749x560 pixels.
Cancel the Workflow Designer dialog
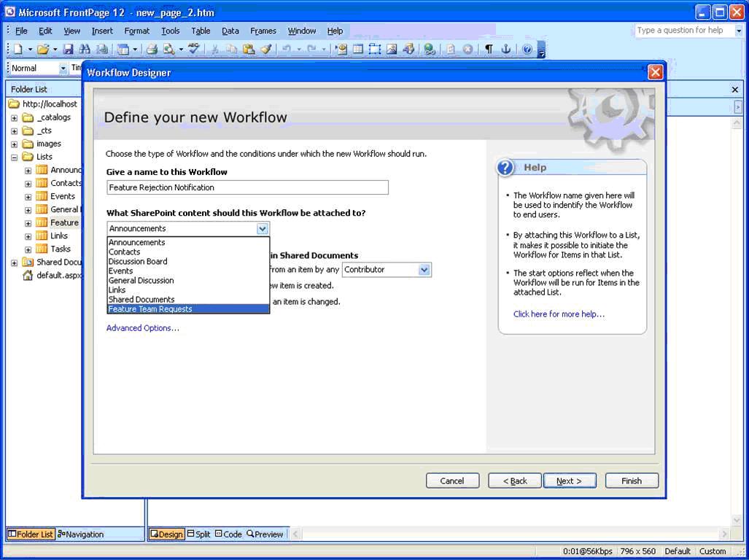(x=452, y=481)
